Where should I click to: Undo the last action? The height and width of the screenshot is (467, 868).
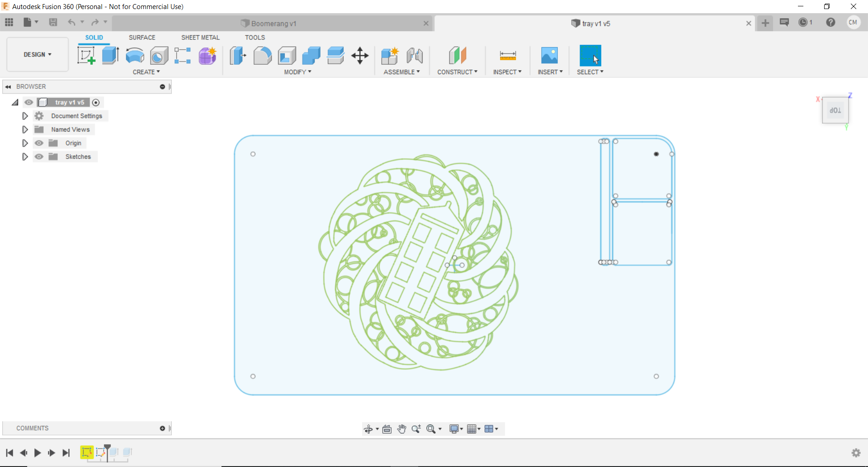(71, 22)
